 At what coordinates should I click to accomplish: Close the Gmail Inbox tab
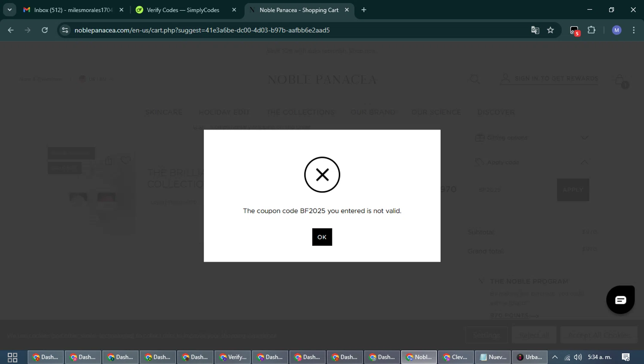point(122,10)
